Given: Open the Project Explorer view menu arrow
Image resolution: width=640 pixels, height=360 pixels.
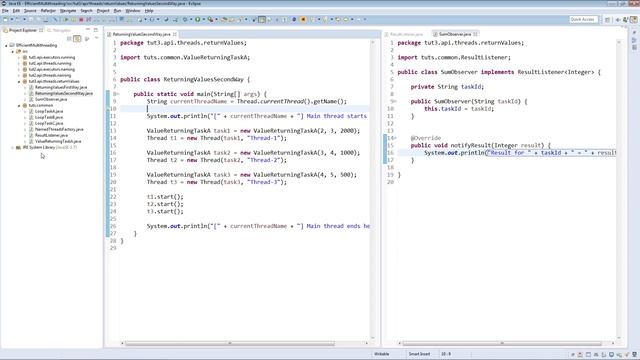Looking at the screenshot, I should pos(97,38).
